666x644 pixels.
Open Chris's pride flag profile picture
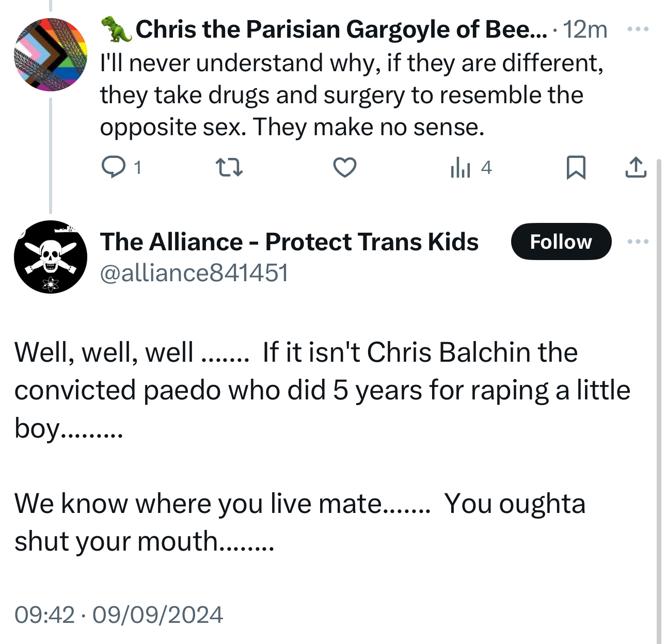(x=50, y=55)
